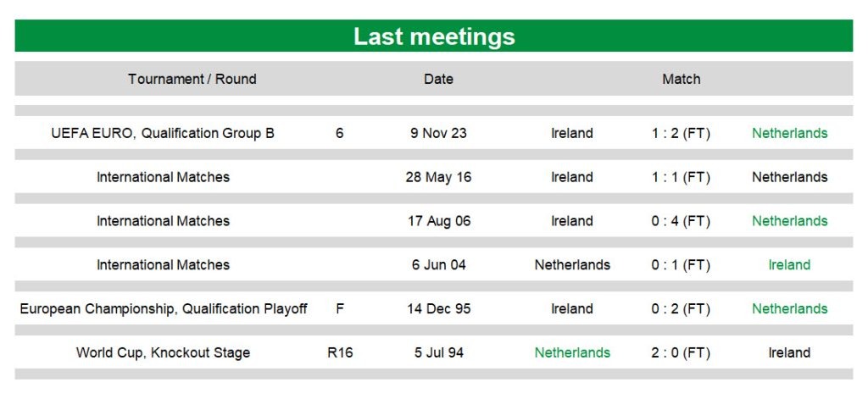The image size is (868, 399).
Task: Open UEFA EURO, Qualification Group B entry
Action: pyautogui.click(x=163, y=133)
